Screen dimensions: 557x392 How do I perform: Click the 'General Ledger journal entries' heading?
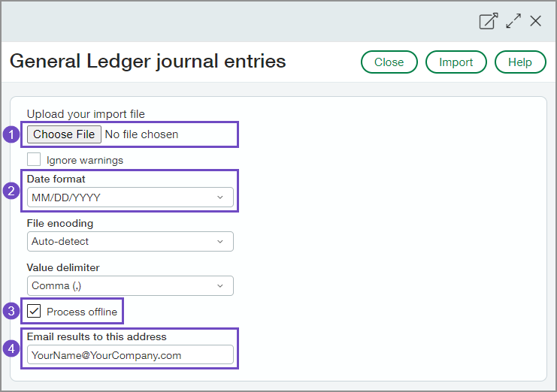pyautogui.click(x=147, y=61)
